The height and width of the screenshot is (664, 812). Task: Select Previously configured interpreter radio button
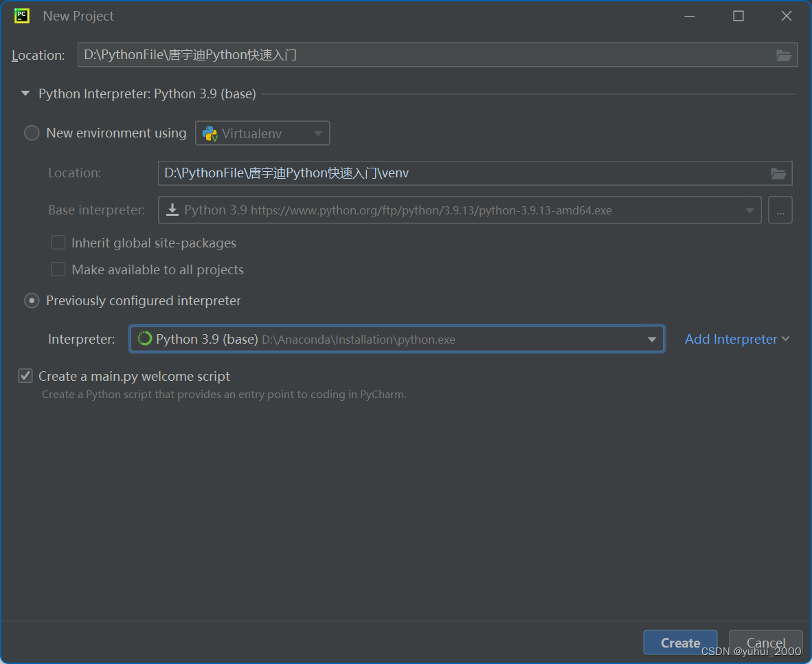[32, 300]
